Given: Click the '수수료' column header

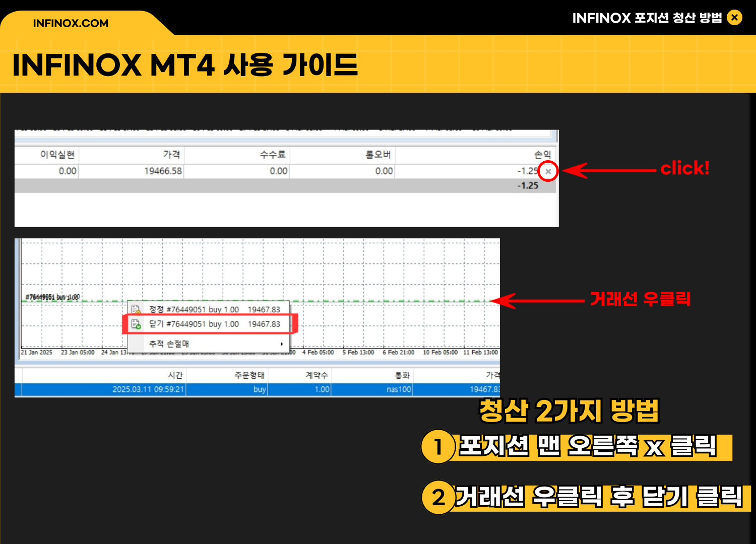Looking at the screenshot, I should coord(273,155).
